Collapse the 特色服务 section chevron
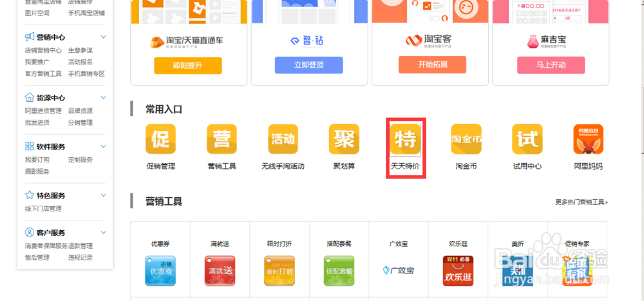 pos(103,195)
